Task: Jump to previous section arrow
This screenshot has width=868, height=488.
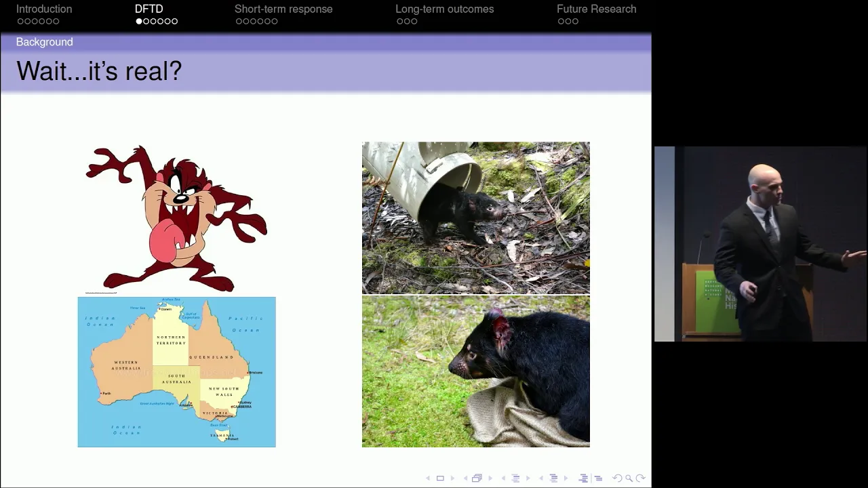Action: [x=541, y=478]
